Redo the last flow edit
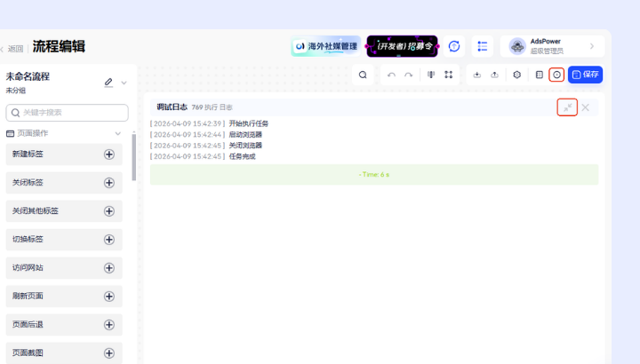Screen dimensions: 640x364 [409, 75]
